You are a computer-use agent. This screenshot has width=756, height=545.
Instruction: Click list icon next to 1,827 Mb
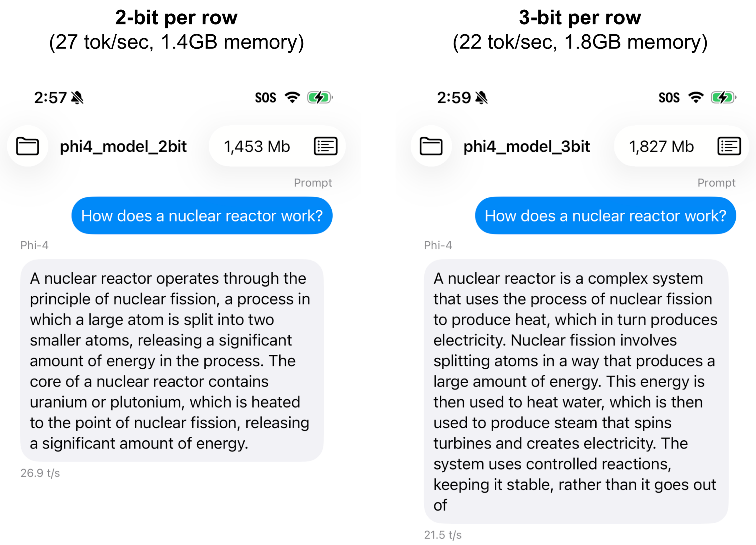click(x=729, y=146)
